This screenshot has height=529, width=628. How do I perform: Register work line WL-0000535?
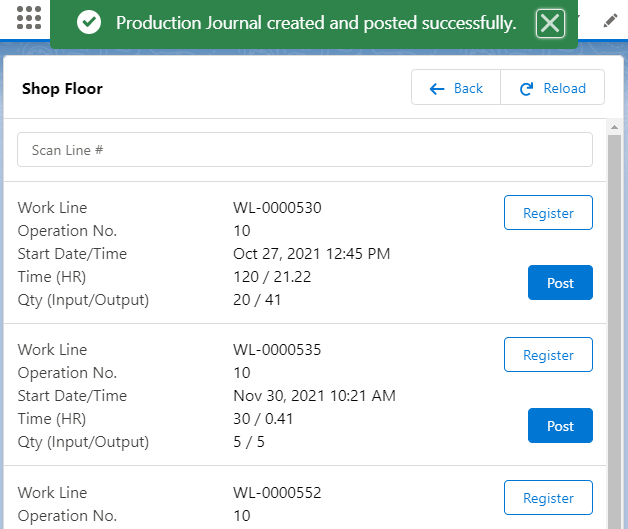[x=548, y=355]
